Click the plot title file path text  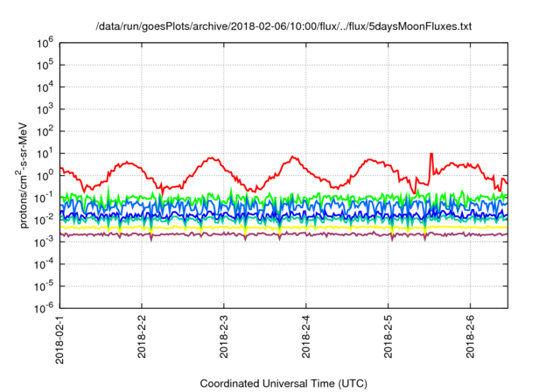[x=283, y=26]
